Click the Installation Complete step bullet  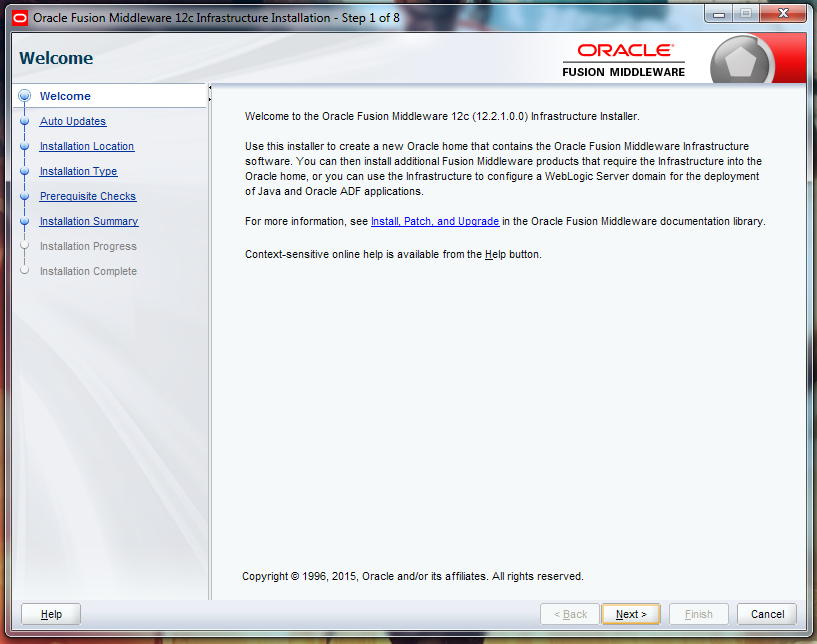[x=24, y=270]
